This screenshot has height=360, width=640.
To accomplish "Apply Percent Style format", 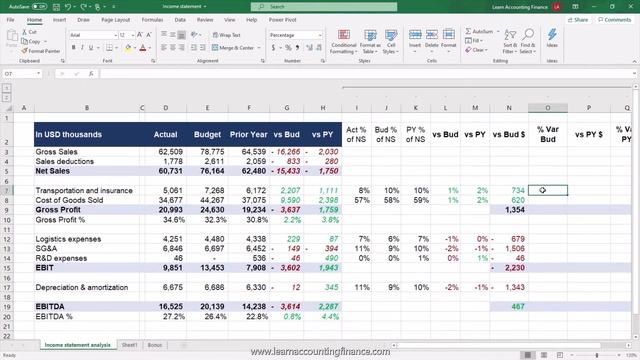I will click(288, 48).
